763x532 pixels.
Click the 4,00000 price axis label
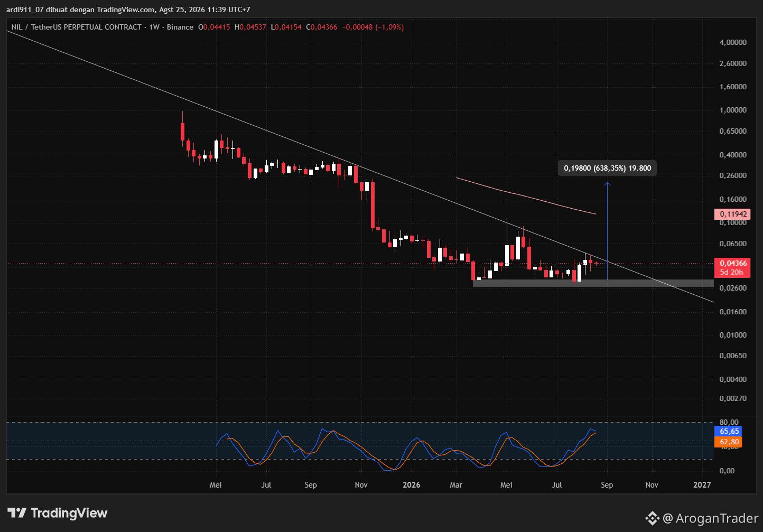point(733,42)
